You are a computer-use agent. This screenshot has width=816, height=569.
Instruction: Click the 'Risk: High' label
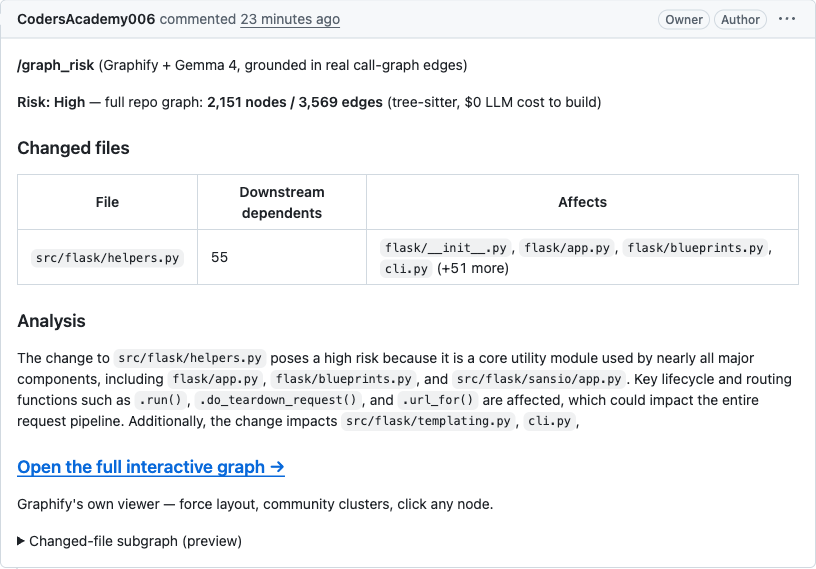tap(51, 102)
